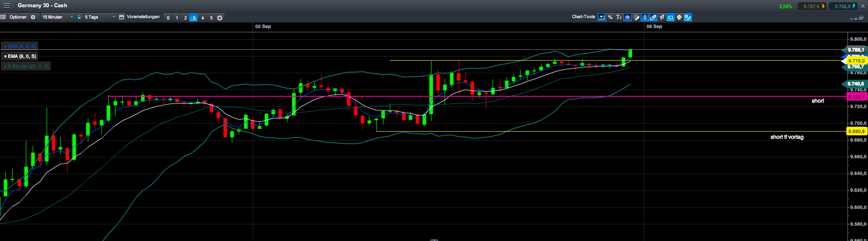The width and height of the screenshot is (868, 241).
Task: Click the yellow 9.690,8 price label
Action: (856, 131)
